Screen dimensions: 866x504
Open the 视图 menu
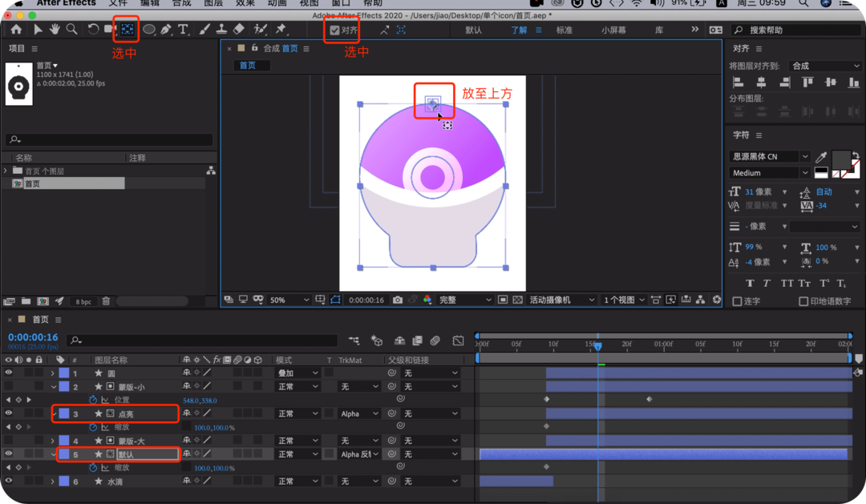[310, 3]
